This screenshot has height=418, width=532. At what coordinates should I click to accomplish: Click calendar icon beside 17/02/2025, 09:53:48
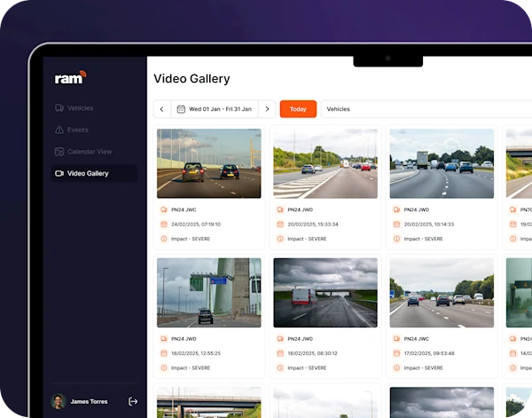(396, 353)
